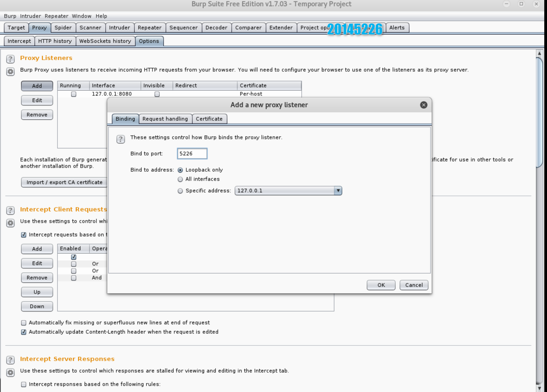Open the Target tab
Screen dimensions: 547x392
[16, 28]
